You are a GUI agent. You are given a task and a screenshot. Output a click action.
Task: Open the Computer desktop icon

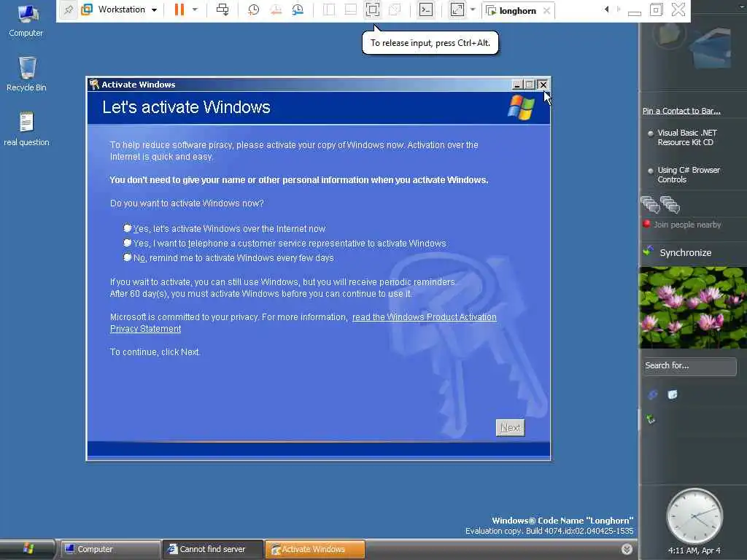tap(26, 21)
